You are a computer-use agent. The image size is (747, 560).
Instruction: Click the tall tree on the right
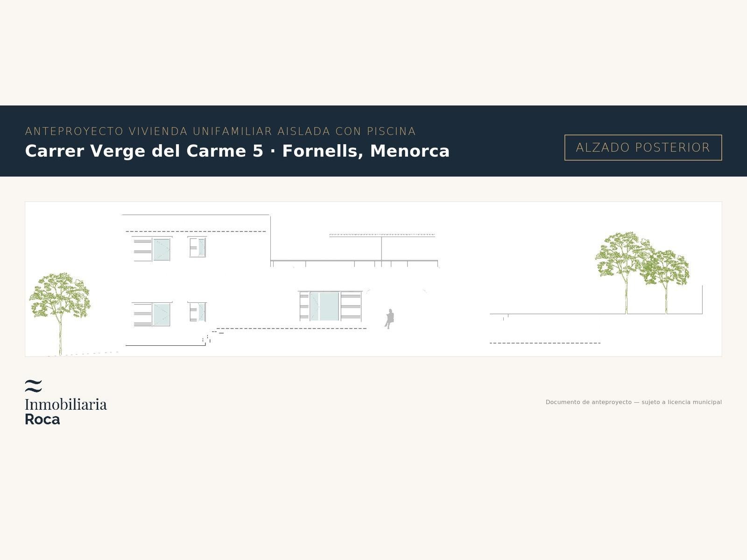[623, 273]
